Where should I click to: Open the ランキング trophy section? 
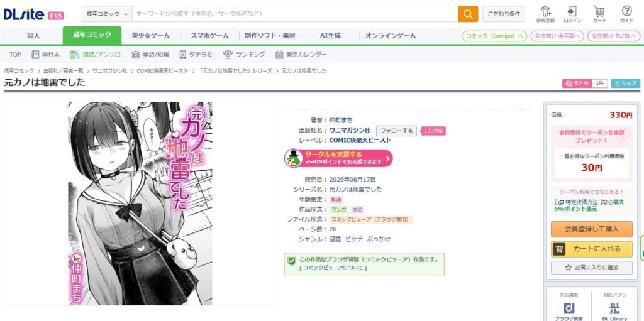(243, 54)
